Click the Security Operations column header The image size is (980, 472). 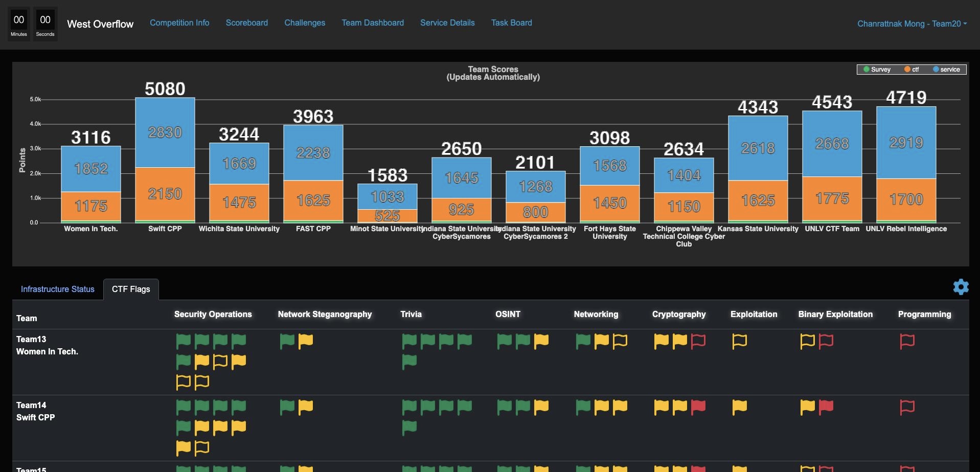coord(213,314)
